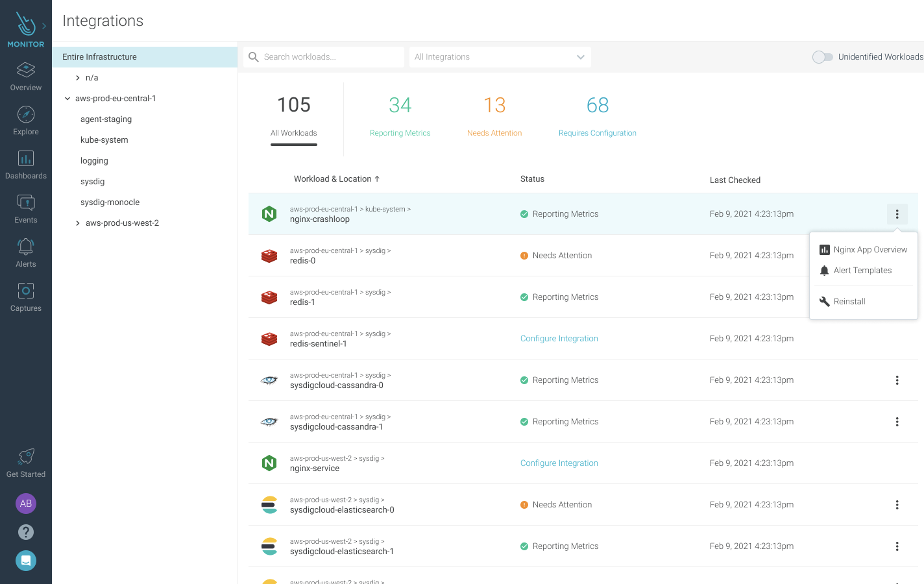Screen dimensions: 924x584
Task: Select the Requires Configuration tab
Action: click(x=597, y=116)
